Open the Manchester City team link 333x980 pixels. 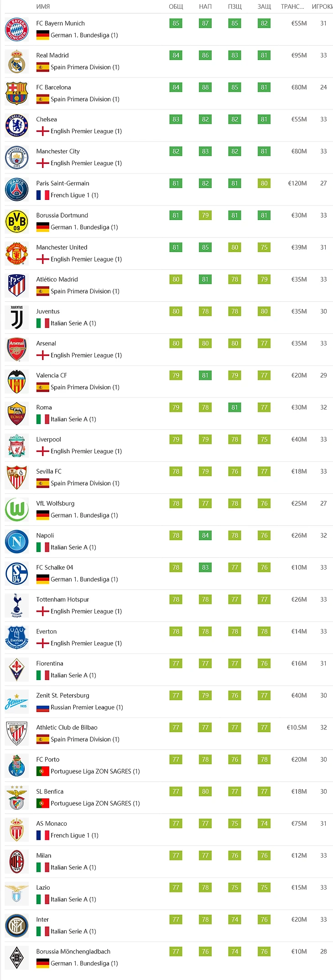tap(58, 151)
